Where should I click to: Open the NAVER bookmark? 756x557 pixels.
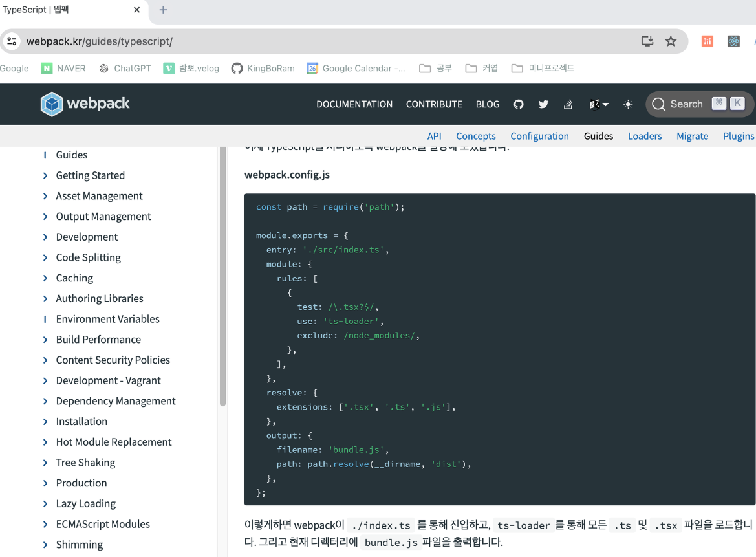tap(63, 69)
